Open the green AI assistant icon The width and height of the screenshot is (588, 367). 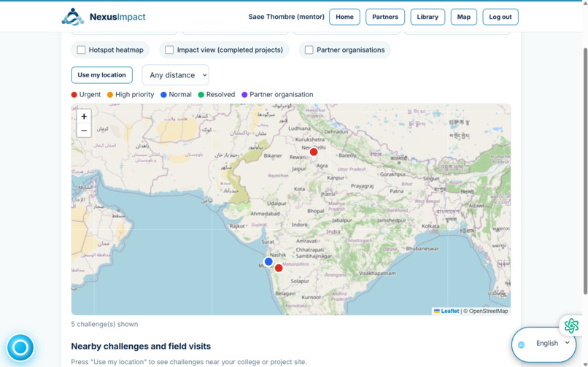point(571,325)
